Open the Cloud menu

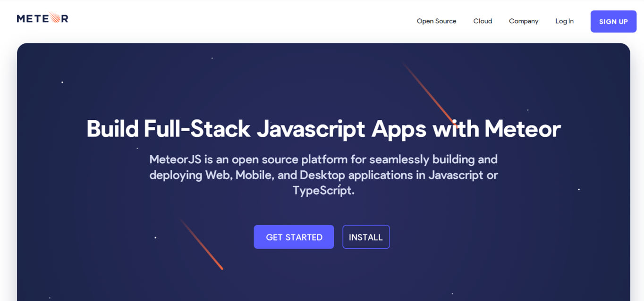[x=483, y=21]
